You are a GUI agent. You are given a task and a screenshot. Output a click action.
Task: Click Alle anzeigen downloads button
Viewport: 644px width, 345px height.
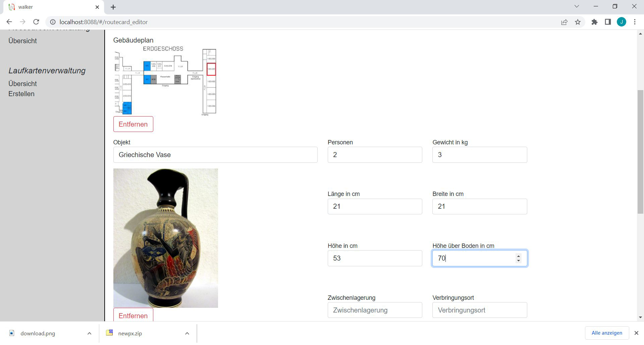pyautogui.click(x=607, y=333)
